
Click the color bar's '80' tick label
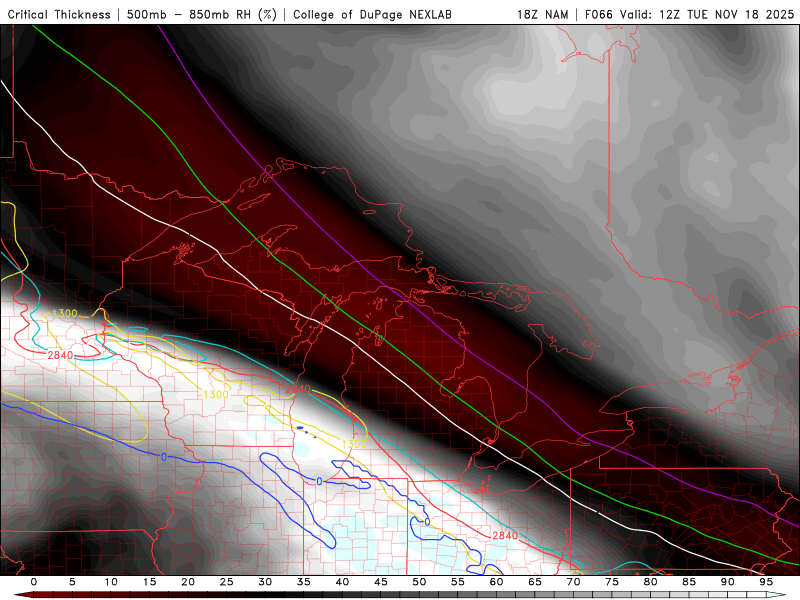tap(651, 582)
